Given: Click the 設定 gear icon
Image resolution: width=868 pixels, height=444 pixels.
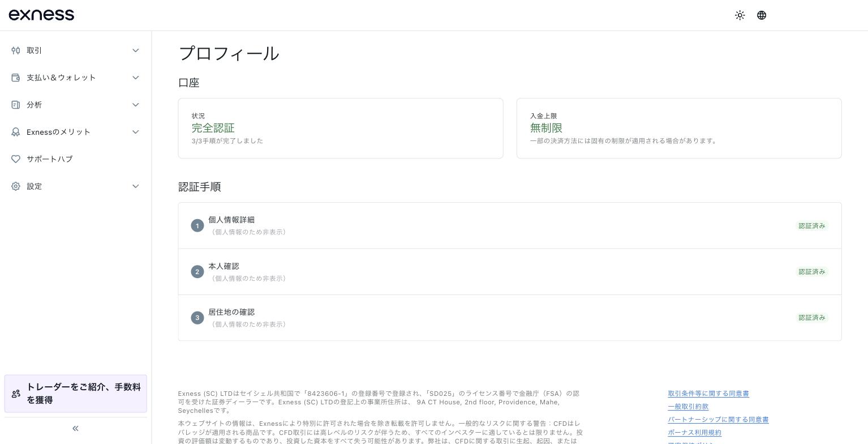Looking at the screenshot, I should coord(16,186).
